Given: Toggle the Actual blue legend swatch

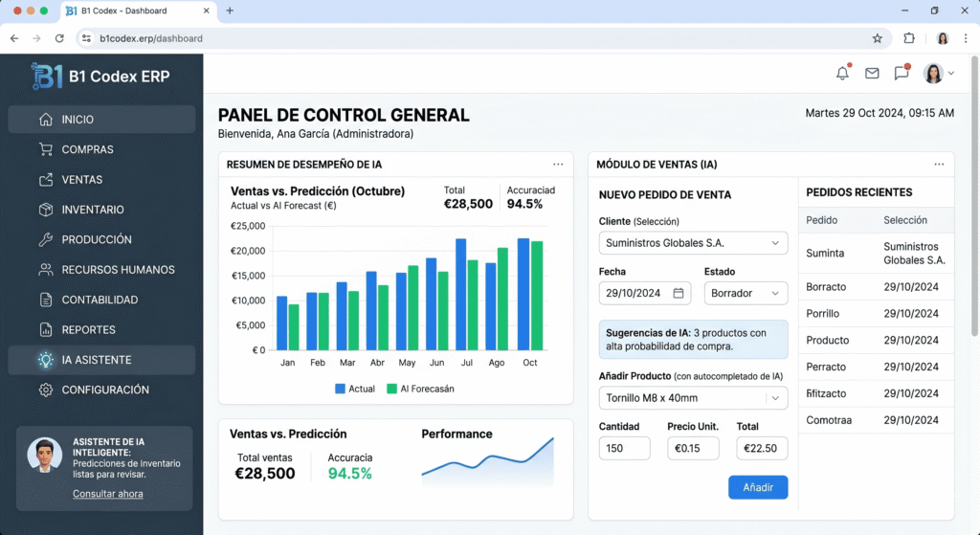Looking at the screenshot, I should [340, 389].
